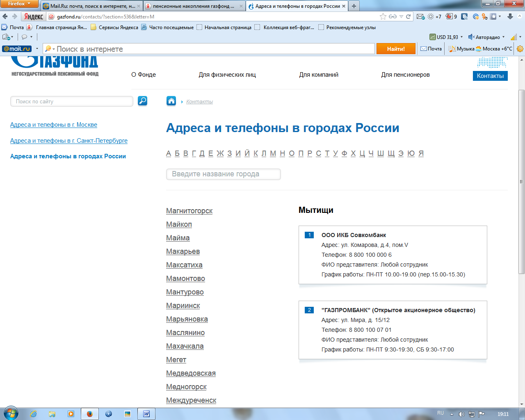Go home via the house breadcrumb icon
The width and height of the screenshot is (525, 420).
pos(171,101)
